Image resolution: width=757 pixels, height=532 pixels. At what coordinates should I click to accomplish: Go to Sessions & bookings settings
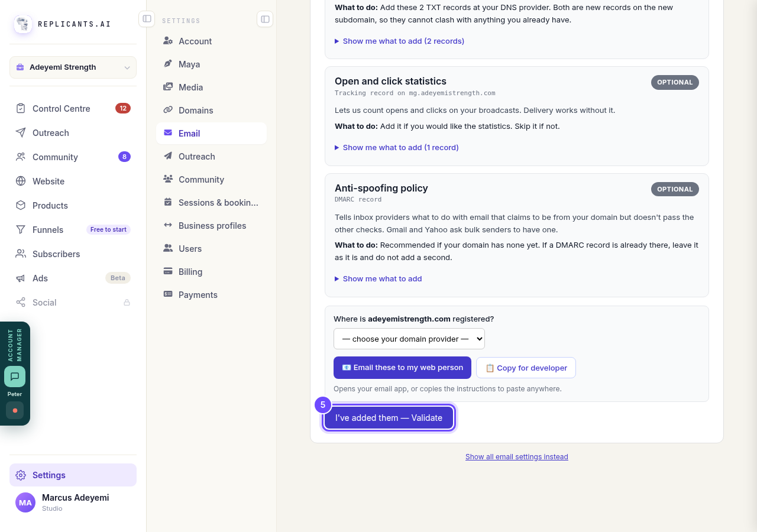[211, 202]
